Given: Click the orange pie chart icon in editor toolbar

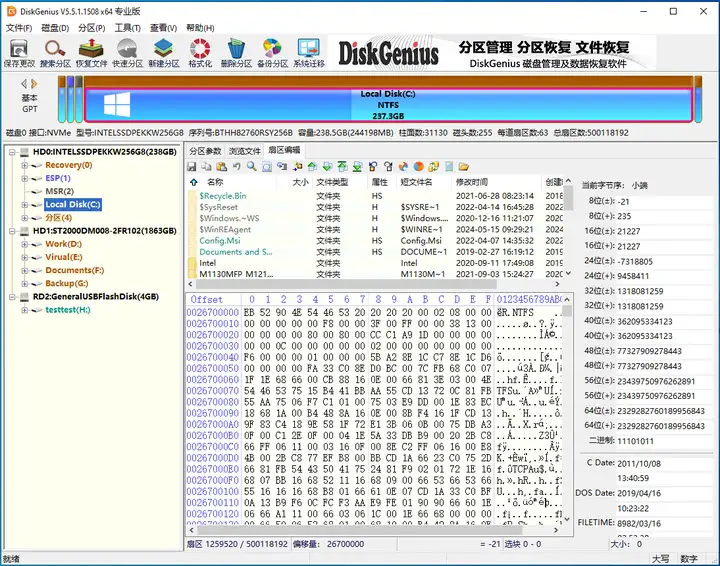Looking at the screenshot, I should (418, 166).
